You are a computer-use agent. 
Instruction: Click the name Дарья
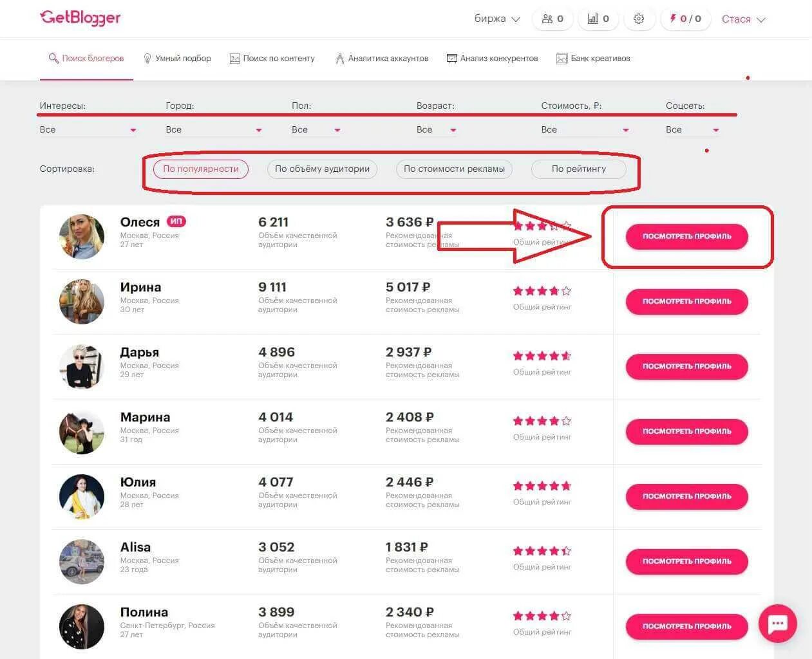click(140, 353)
